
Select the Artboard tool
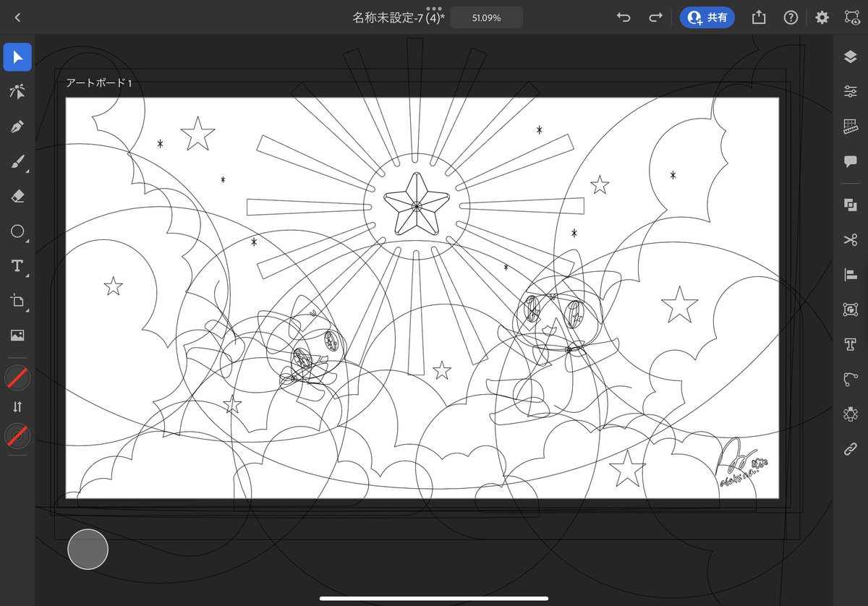point(17,301)
